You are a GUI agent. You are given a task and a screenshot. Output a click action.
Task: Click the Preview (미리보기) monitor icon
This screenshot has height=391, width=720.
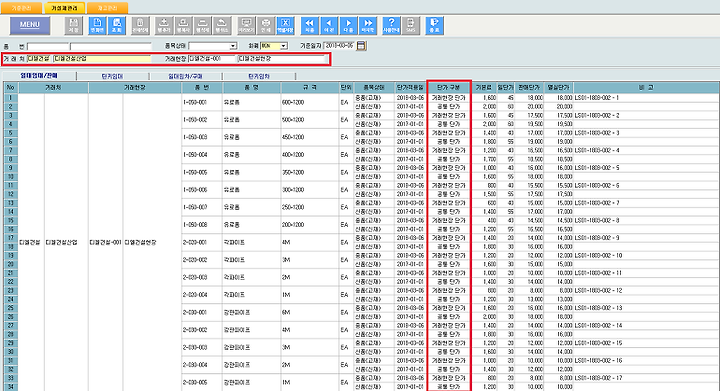246,25
